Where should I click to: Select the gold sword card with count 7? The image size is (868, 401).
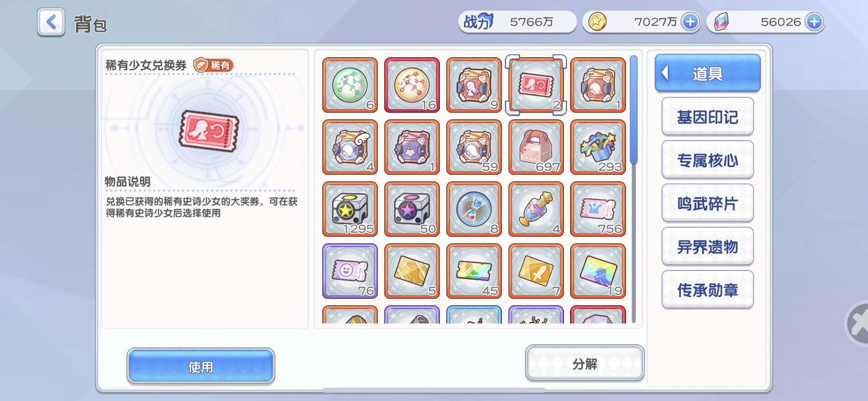pyautogui.click(x=536, y=271)
